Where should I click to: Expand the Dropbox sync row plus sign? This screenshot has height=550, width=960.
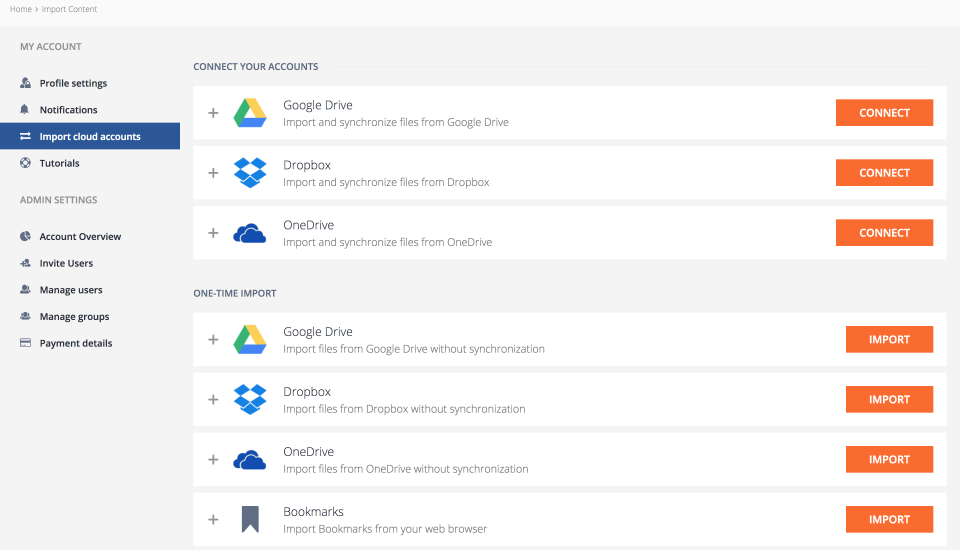[x=213, y=173]
